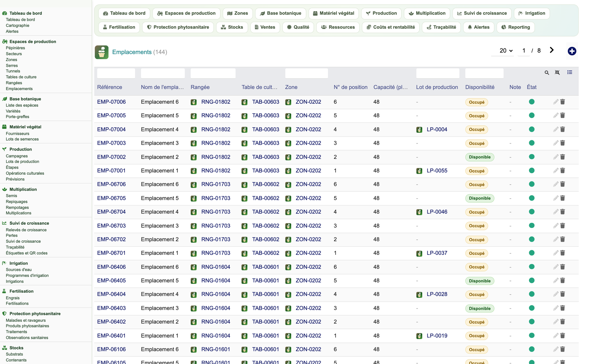The image size is (589, 364).
Task: Open lot LP-0046 link
Action: coord(437,212)
